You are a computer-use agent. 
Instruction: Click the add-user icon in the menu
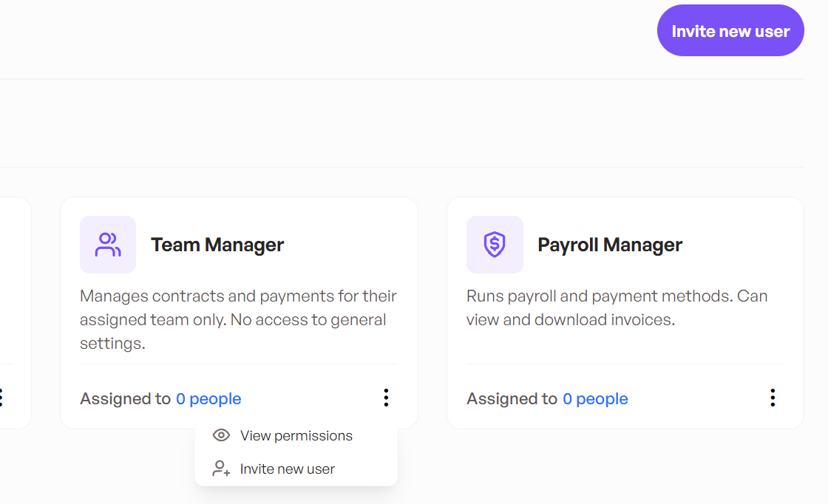pos(221,468)
